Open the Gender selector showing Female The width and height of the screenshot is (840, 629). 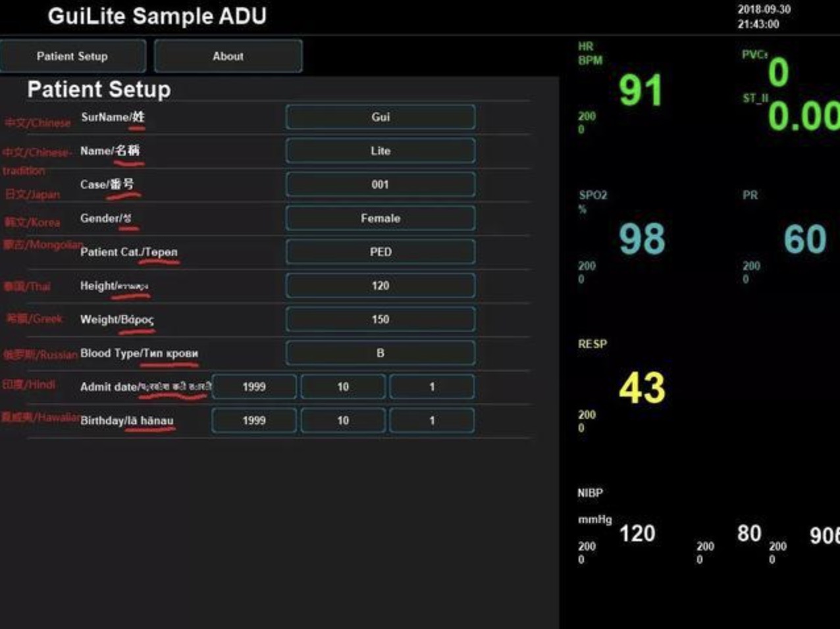[x=380, y=218]
